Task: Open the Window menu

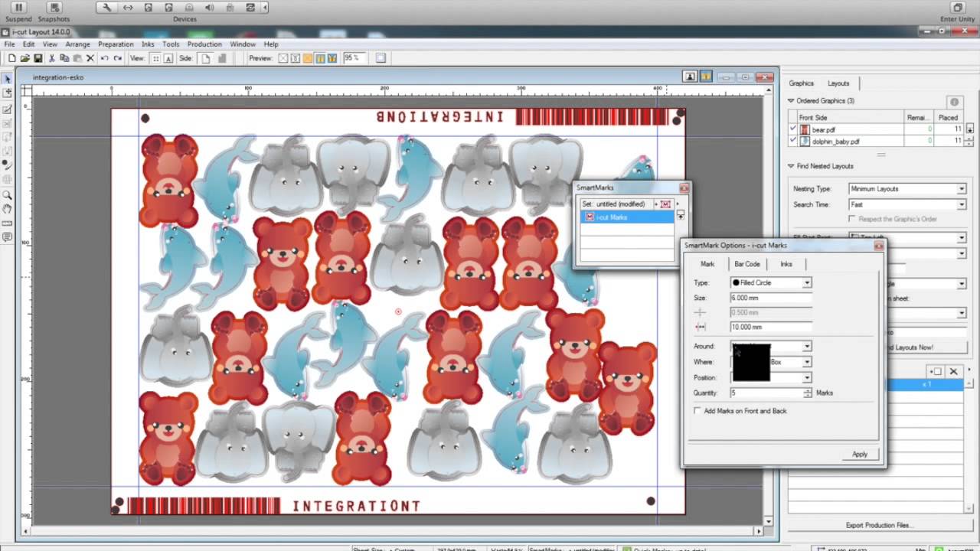Action: coord(243,44)
